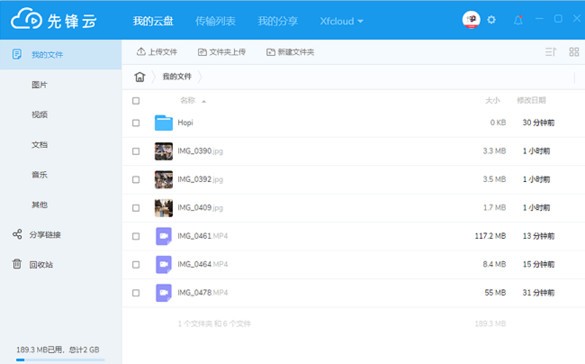
Task: Select the IMG_0409.jpg checkbox
Action: click(136, 208)
